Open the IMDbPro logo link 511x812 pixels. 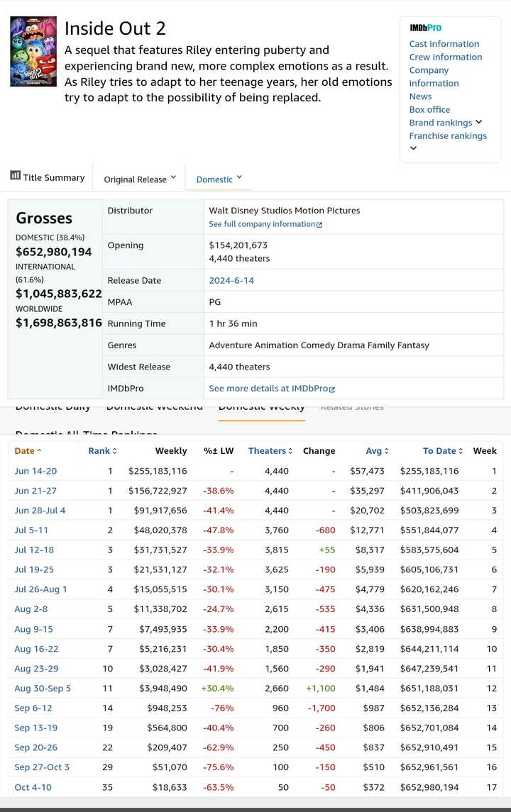426,28
